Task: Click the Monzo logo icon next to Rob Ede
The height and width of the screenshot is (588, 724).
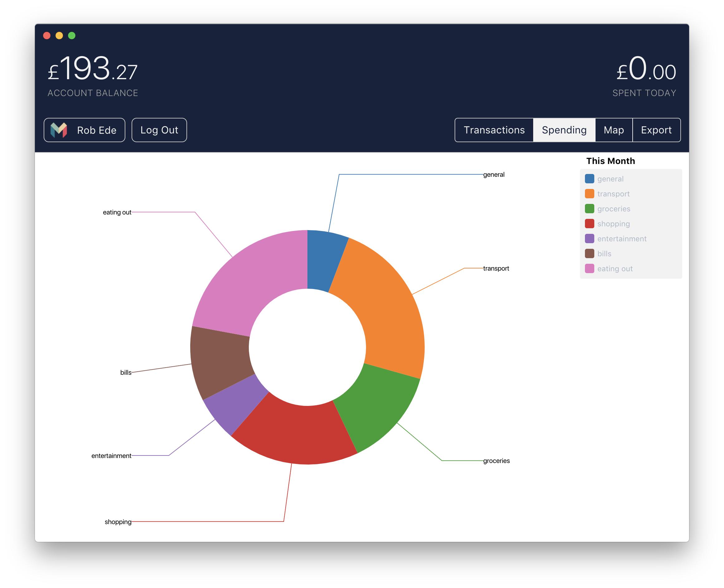Action: tap(59, 130)
